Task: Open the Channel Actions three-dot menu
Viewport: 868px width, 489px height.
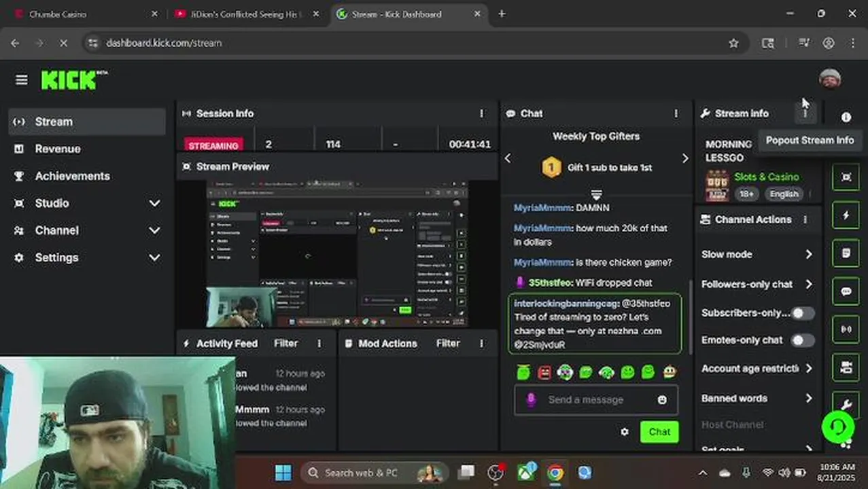Action: click(805, 219)
